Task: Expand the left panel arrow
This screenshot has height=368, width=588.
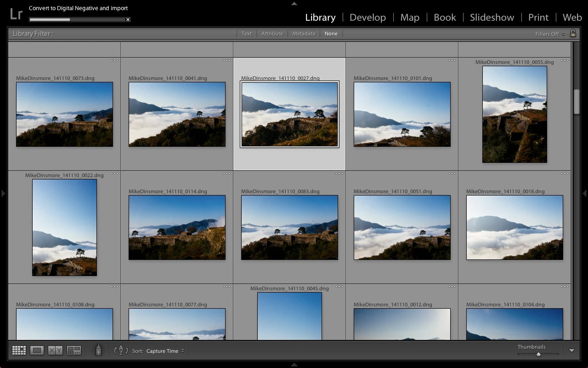Action: coord(3,194)
